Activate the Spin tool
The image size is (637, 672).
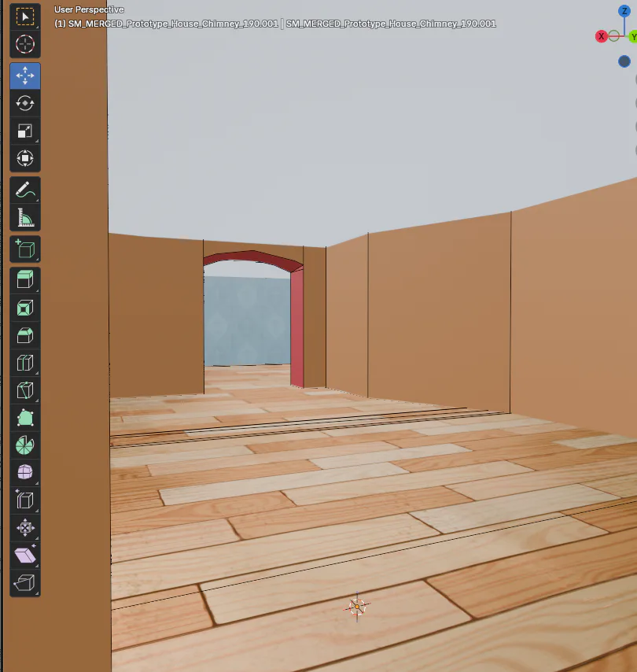[25, 445]
